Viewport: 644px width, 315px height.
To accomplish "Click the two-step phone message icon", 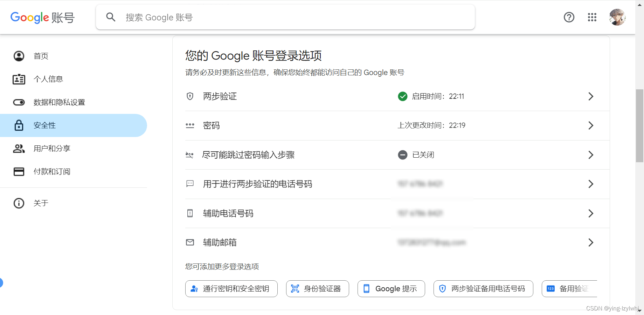I will coord(190,184).
